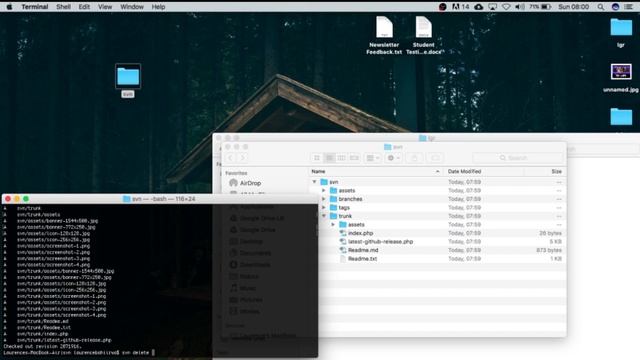The height and width of the screenshot is (360, 640).
Task: Click the AirPlay display menu bar icon
Action: click(493, 7)
